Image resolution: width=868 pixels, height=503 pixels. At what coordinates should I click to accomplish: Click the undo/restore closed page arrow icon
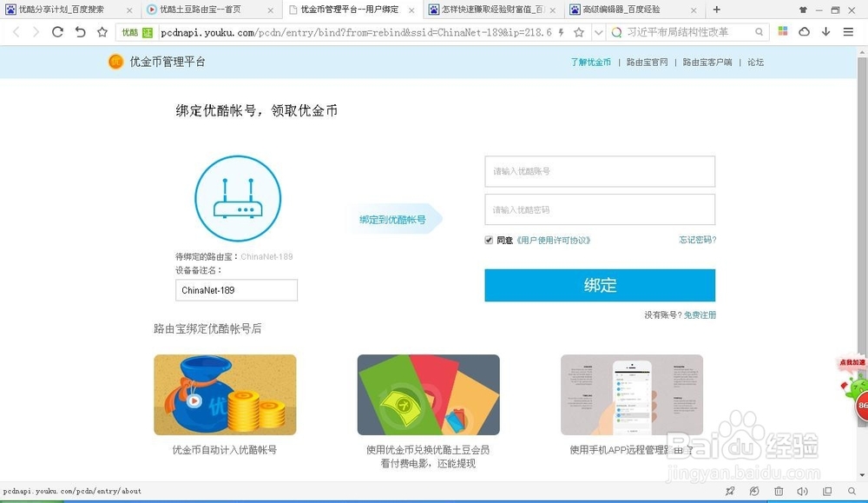pos(80,32)
